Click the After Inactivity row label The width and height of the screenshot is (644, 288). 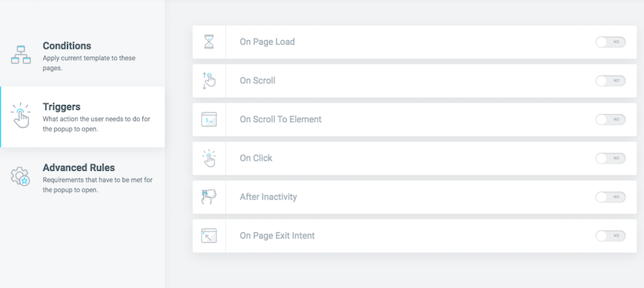268,197
